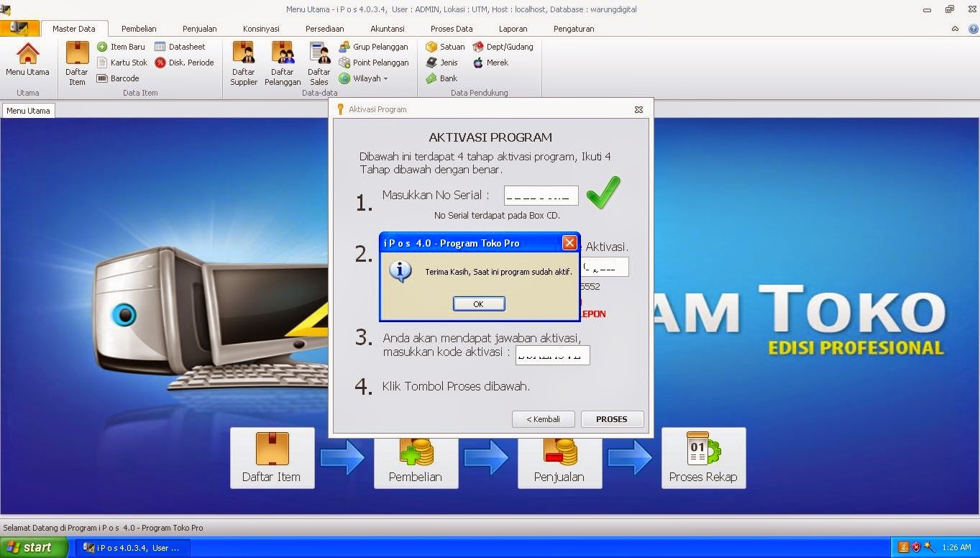Open Merek data
Viewport: 980px width, 558px height.
[x=490, y=63]
